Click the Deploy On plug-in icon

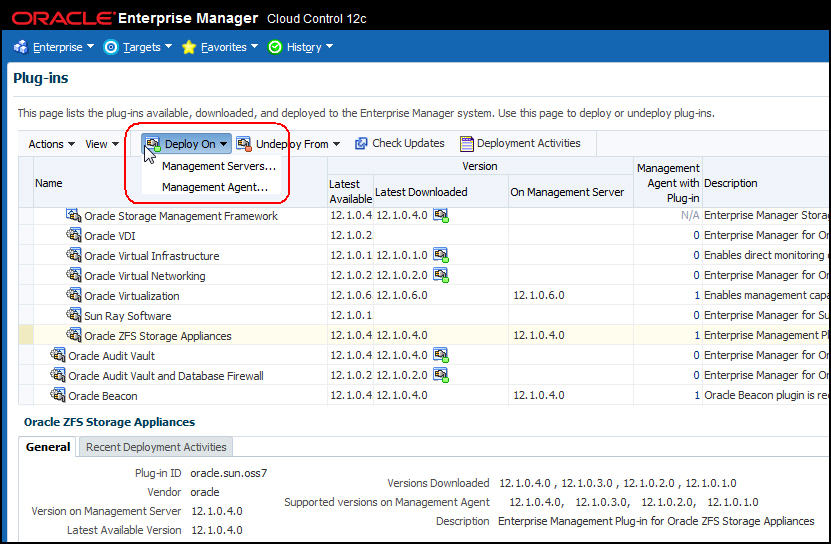click(x=153, y=144)
